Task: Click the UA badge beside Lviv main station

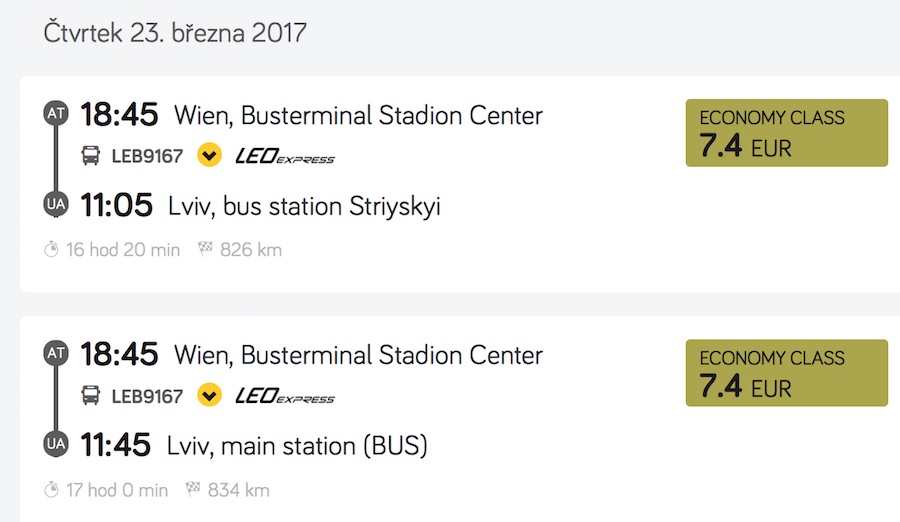Action: [55, 444]
